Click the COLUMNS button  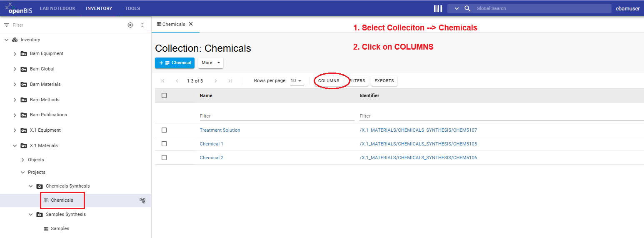[x=329, y=81]
